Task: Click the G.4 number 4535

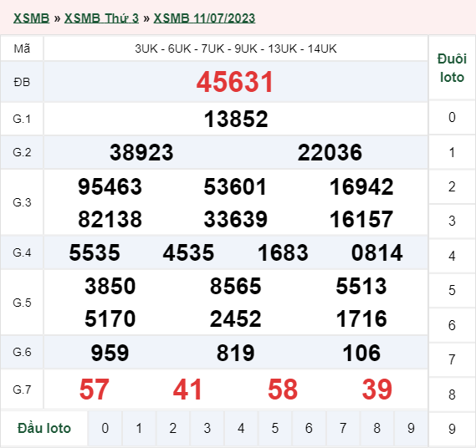Action: [188, 252]
